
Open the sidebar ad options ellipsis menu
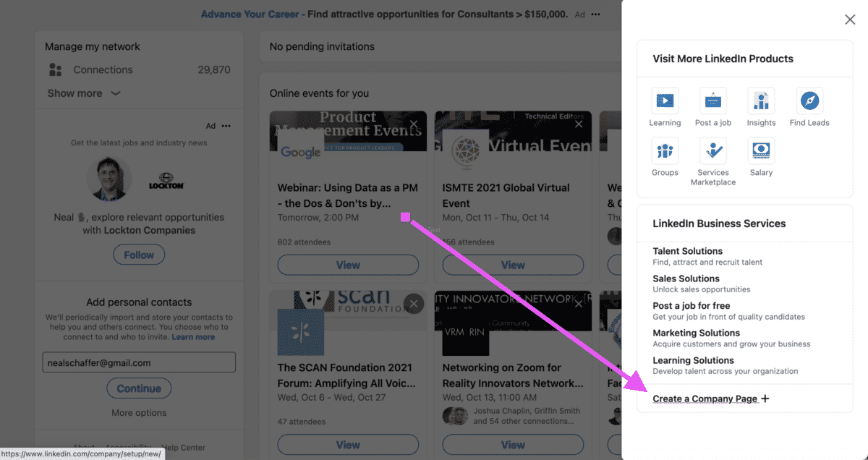(226, 126)
